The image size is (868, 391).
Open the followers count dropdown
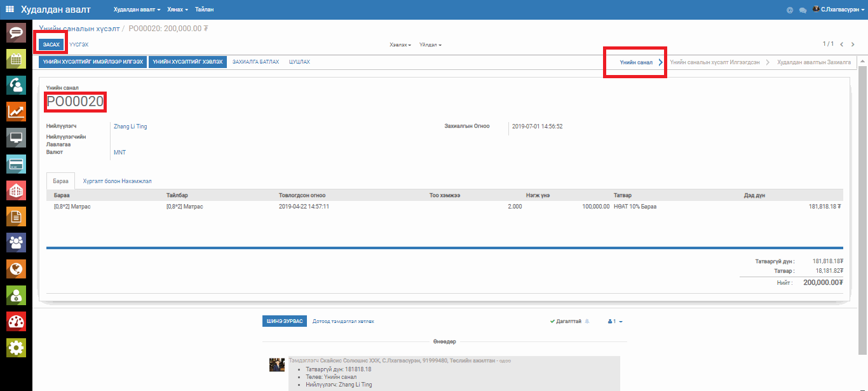coord(615,322)
